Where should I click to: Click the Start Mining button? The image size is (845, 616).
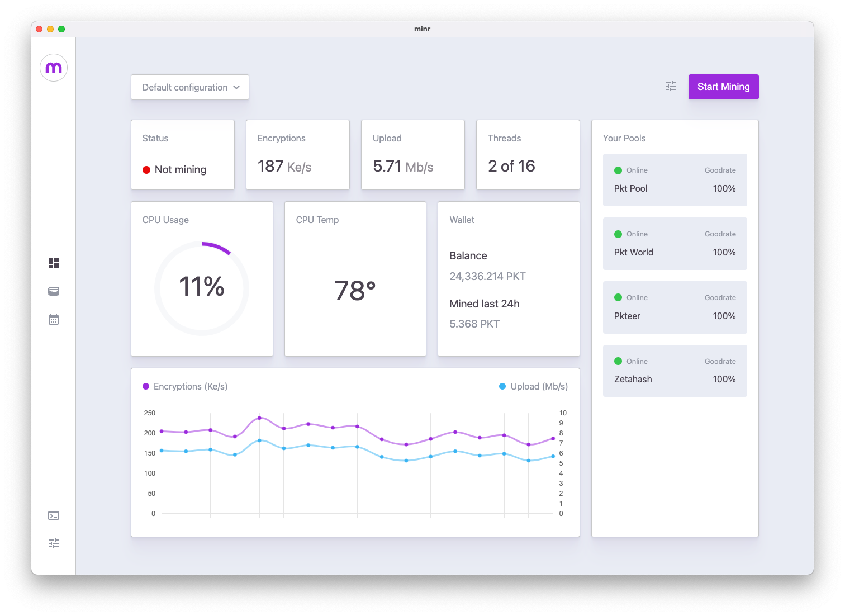[x=723, y=87]
